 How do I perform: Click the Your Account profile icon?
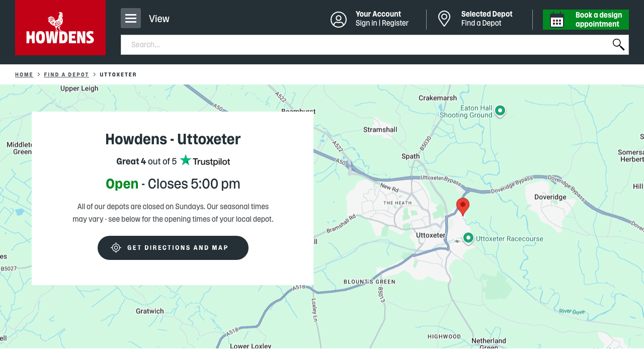tap(338, 19)
